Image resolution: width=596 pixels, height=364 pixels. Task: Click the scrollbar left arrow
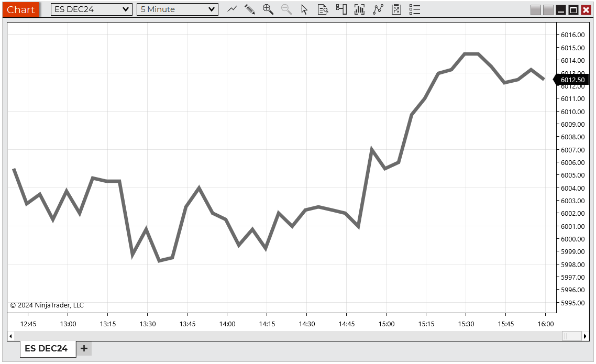(x=10, y=336)
